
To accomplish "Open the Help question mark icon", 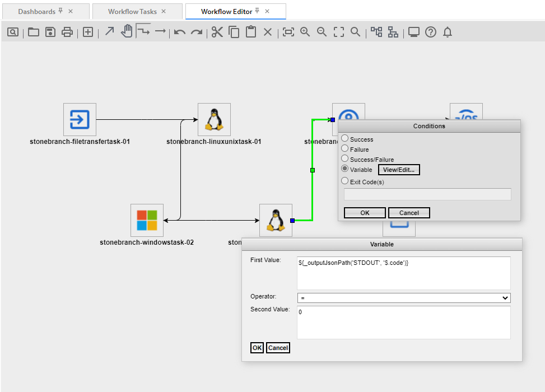I will click(430, 32).
